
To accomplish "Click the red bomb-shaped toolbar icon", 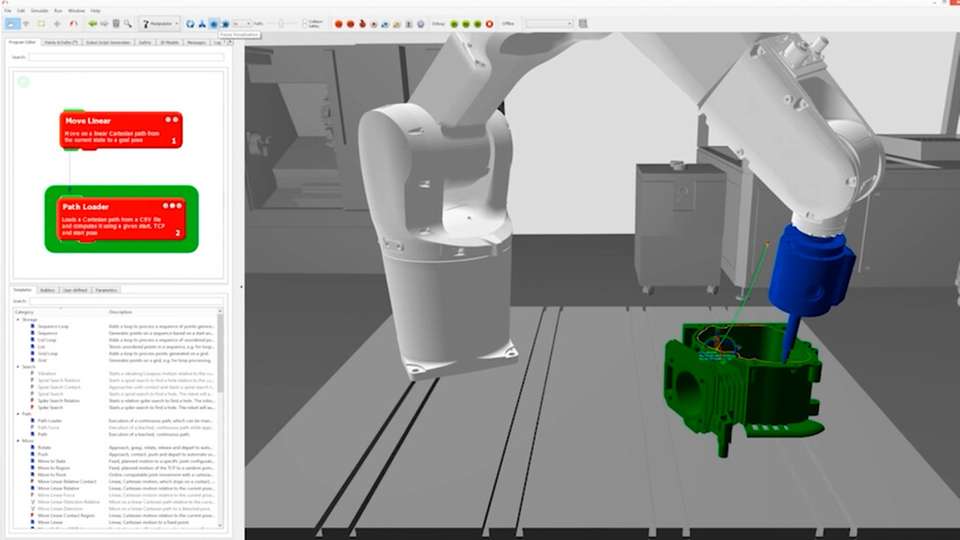I will (x=362, y=24).
